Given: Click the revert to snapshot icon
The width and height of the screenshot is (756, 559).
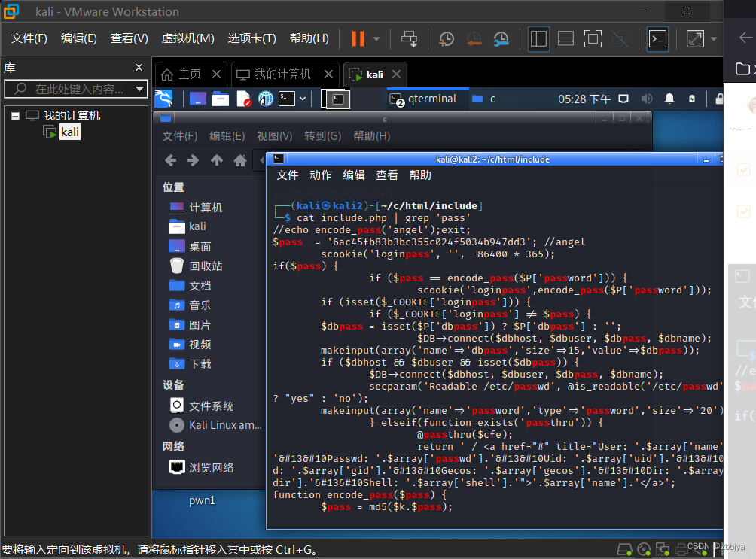Looking at the screenshot, I should point(474,38).
